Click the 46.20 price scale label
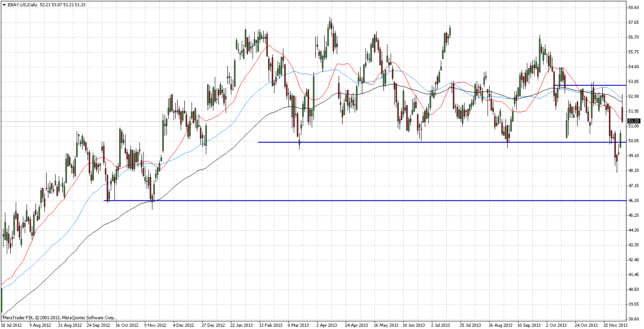This screenshot has height=329, width=644. tap(633, 201)
